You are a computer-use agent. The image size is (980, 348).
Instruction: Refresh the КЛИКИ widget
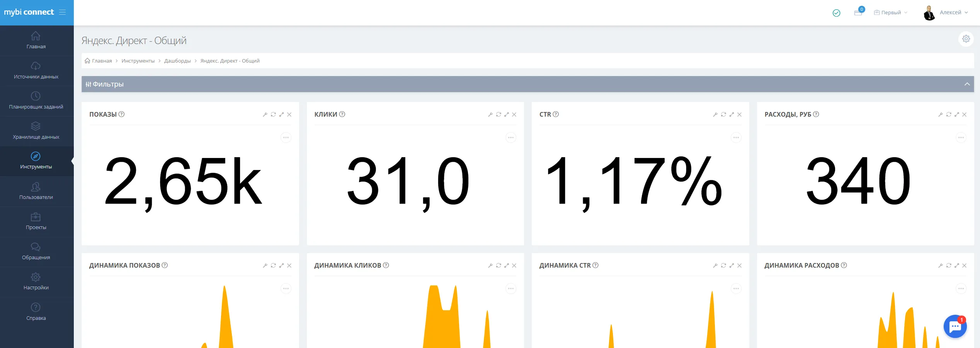499,115
